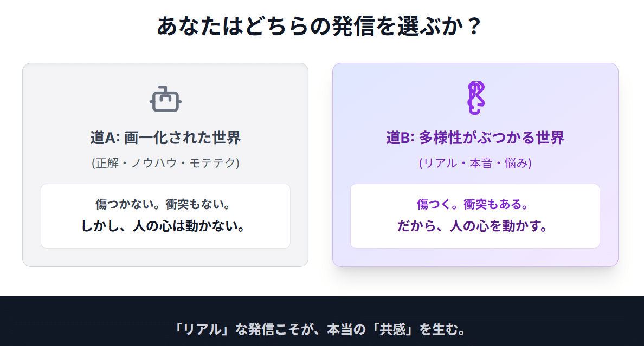Click the dark navy footer banner
Image resolution: width=644 pixels, height=346 pixels.
pos(322,321)
